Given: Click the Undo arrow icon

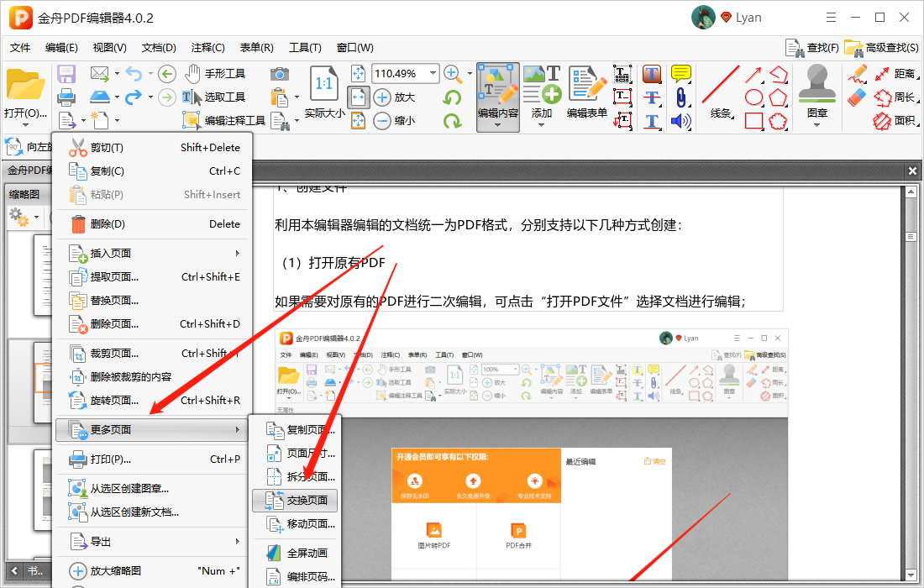Looking at the screenshot, I should [x=134, y=74].
